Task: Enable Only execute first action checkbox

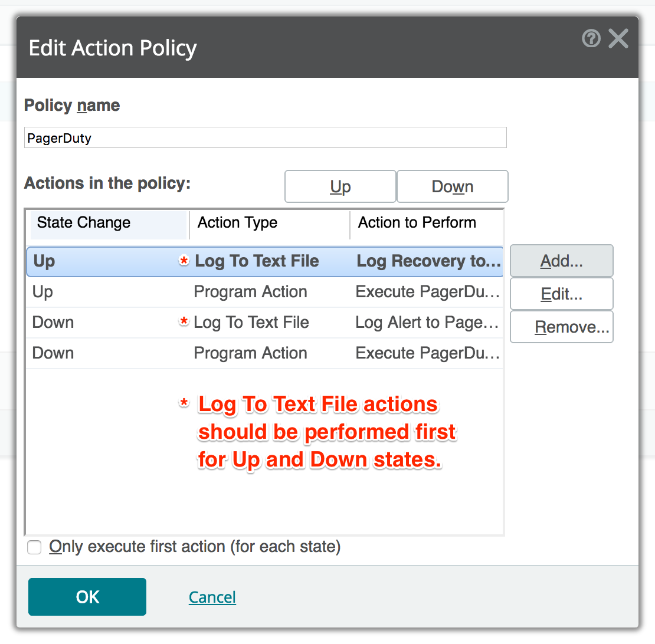Action: pos(35,548)
